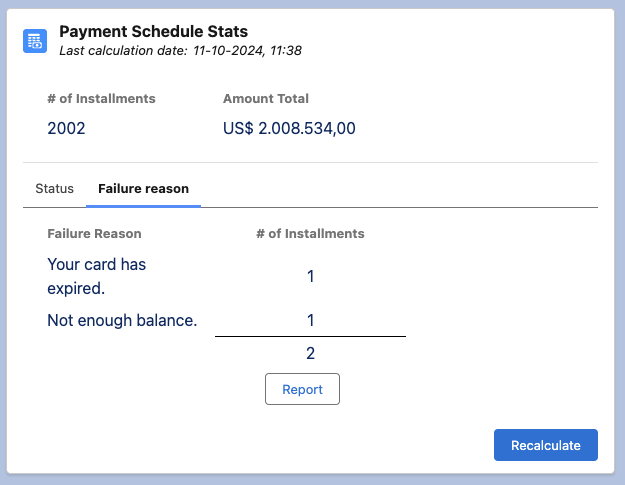
Task: Click the US$ 2.008.534,00 amount total
Action: click(289, 128)
